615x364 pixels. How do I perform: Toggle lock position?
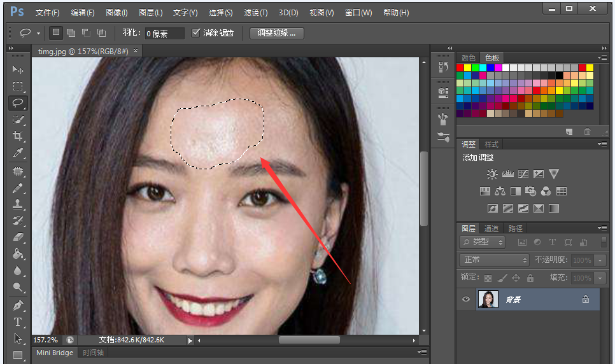(x=516, y=278)
